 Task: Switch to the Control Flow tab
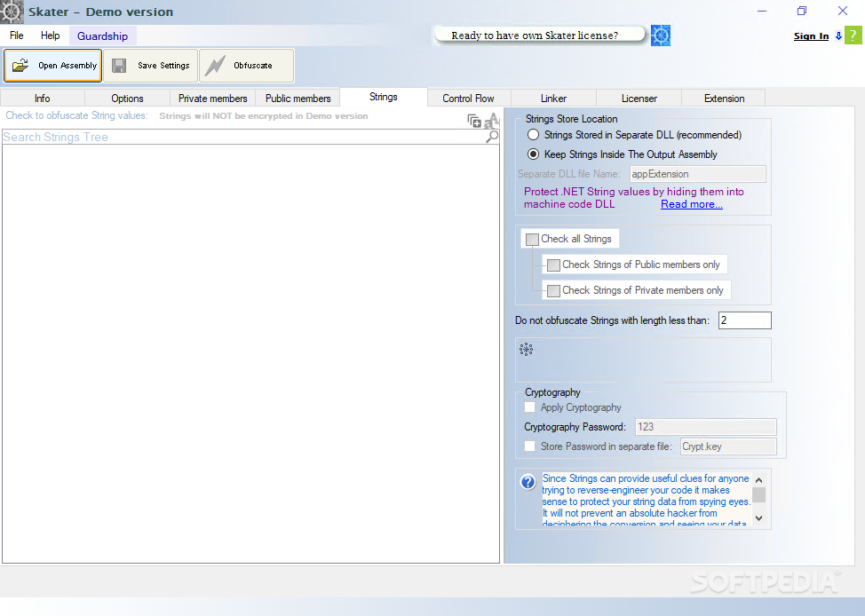468,99
